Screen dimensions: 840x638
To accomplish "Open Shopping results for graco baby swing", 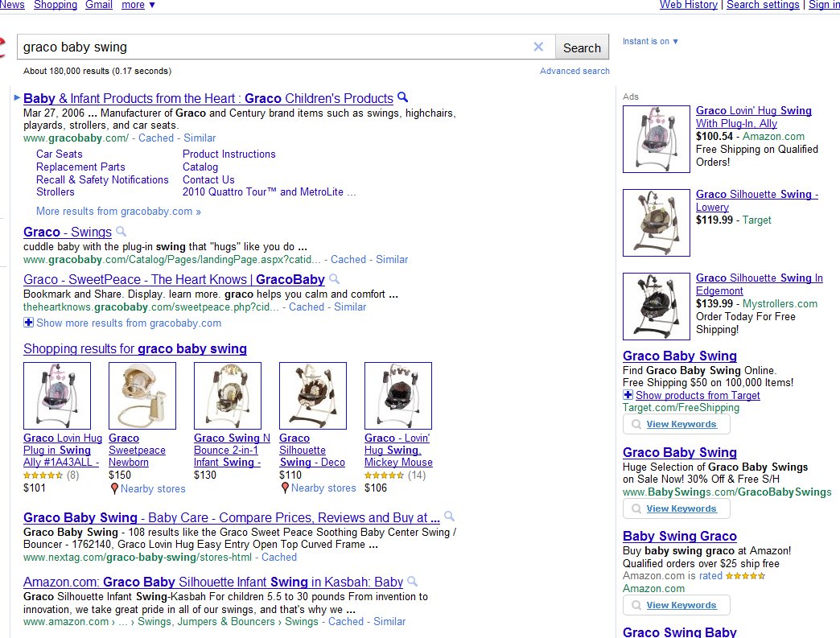I will 135,348.
